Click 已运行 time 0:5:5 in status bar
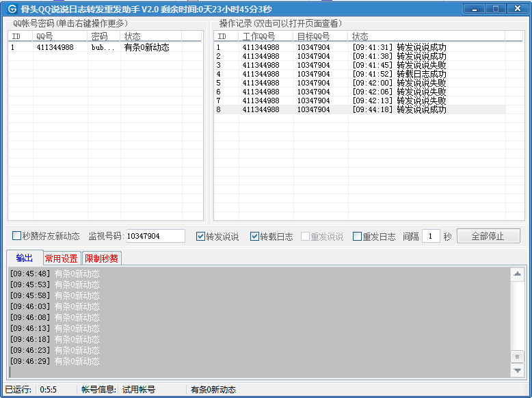532x398 pixels. click(48, 390)
